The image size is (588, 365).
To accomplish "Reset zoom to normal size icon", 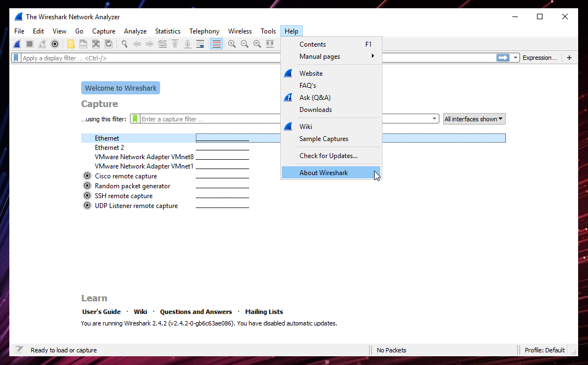I will tap(257, 44).
